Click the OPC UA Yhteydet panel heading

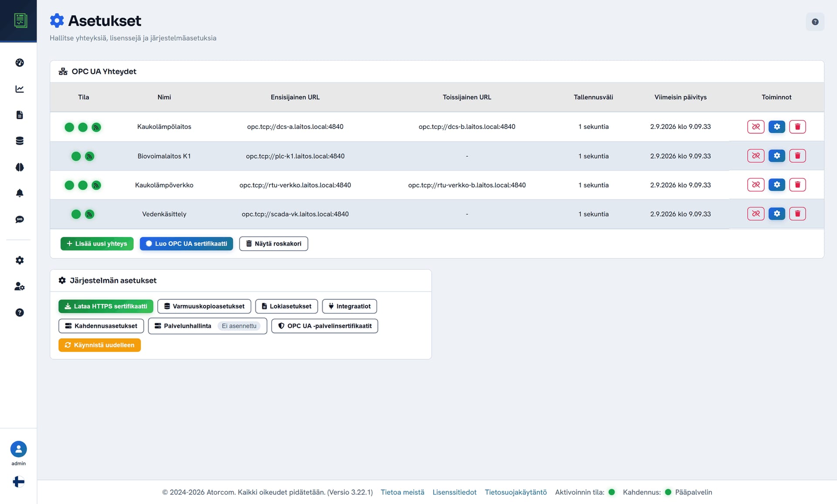coord(104,71)
